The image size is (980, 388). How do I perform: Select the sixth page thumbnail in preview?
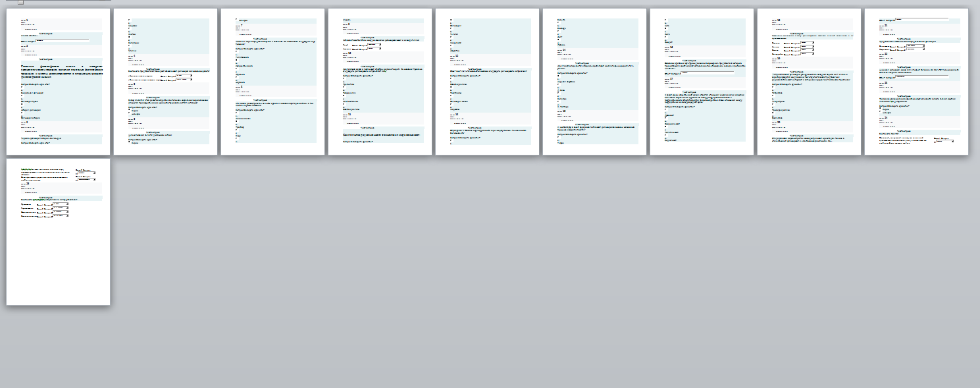tap(594, 82)
